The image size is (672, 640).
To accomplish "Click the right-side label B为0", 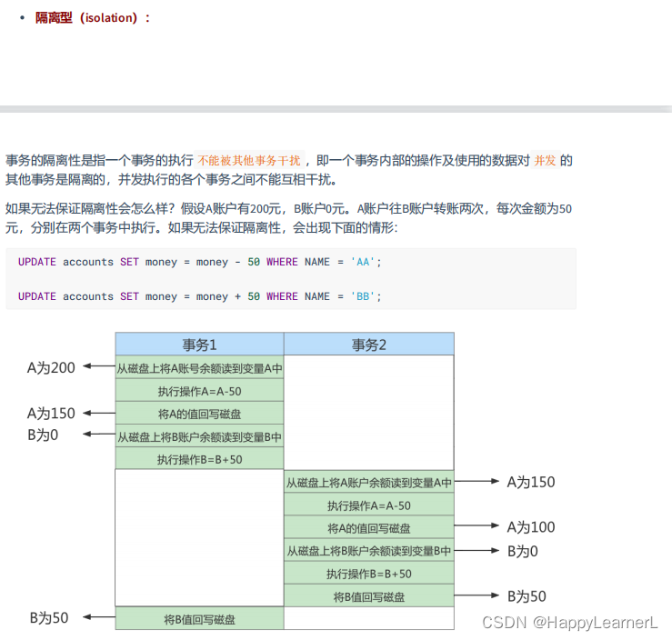I will coord(523,551).
